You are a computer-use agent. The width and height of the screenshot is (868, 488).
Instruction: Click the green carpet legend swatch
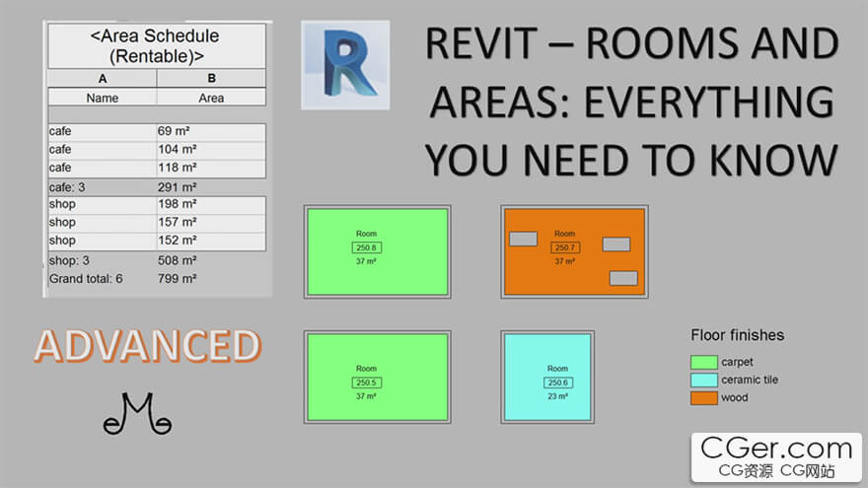tap(703, 362)
